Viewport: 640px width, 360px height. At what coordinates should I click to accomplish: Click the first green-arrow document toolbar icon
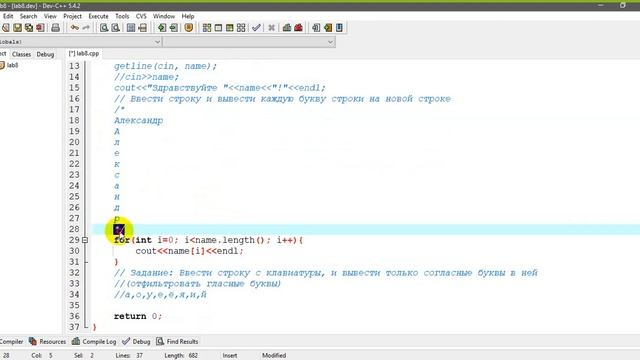click(162, 28)
